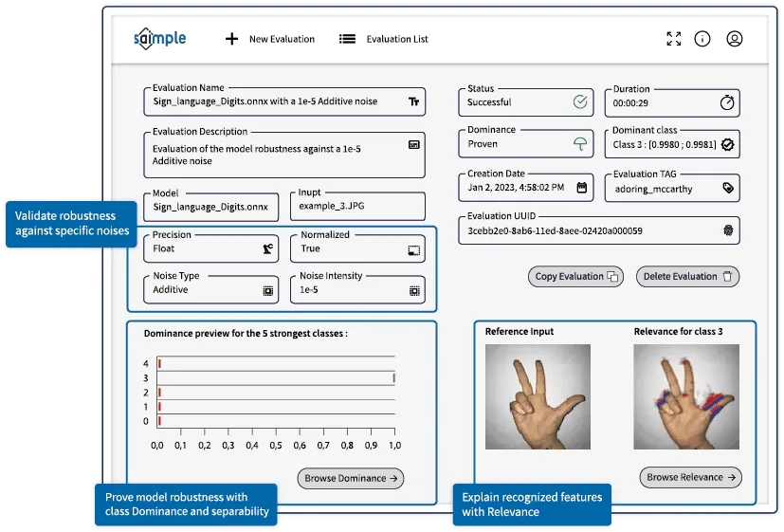The height and width of the screenshot is (532, 784).
Task: Click the Evaluation UUID fingerprint icon
Action: [728, 230]
